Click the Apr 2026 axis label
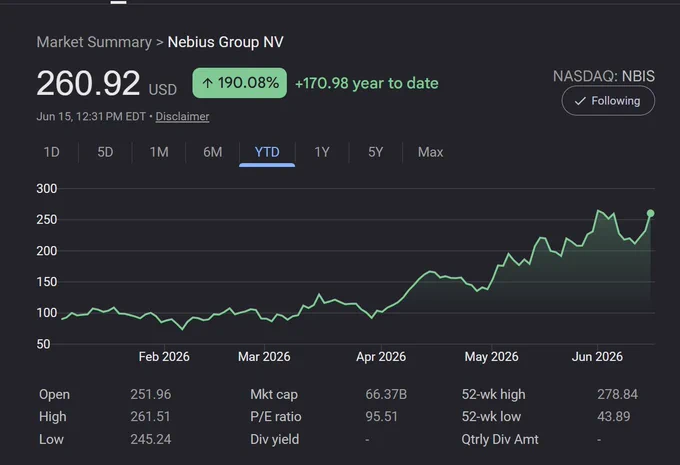The width and height of the screenshot is (680, 465). (x=381, y=357)
